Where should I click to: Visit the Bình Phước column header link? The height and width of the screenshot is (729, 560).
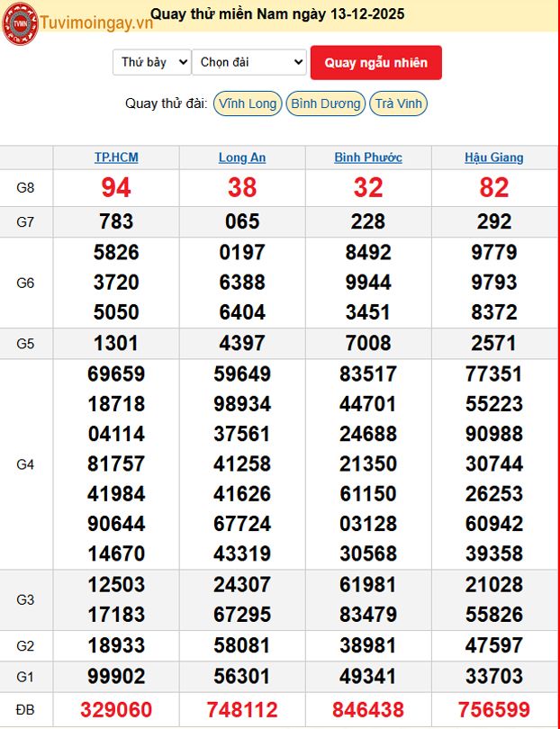click(x=368, y=157)
